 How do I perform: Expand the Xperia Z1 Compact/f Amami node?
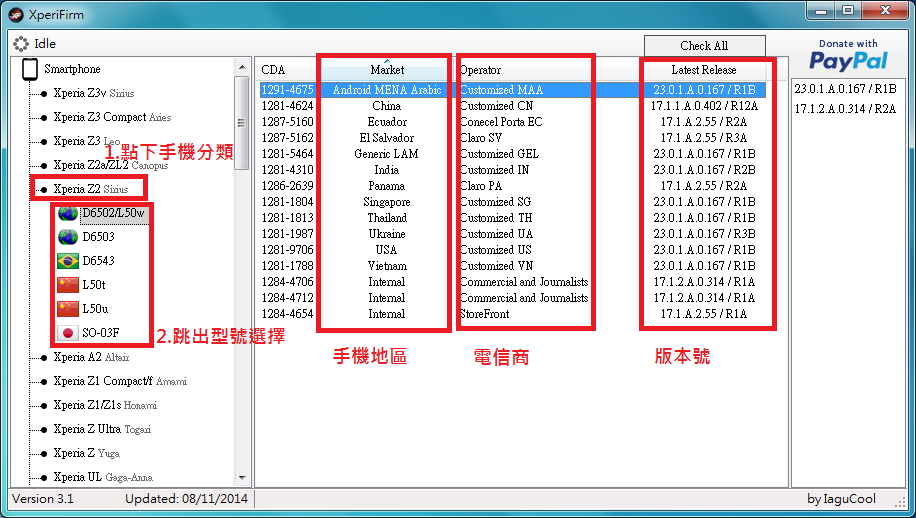tap(120, 381)
